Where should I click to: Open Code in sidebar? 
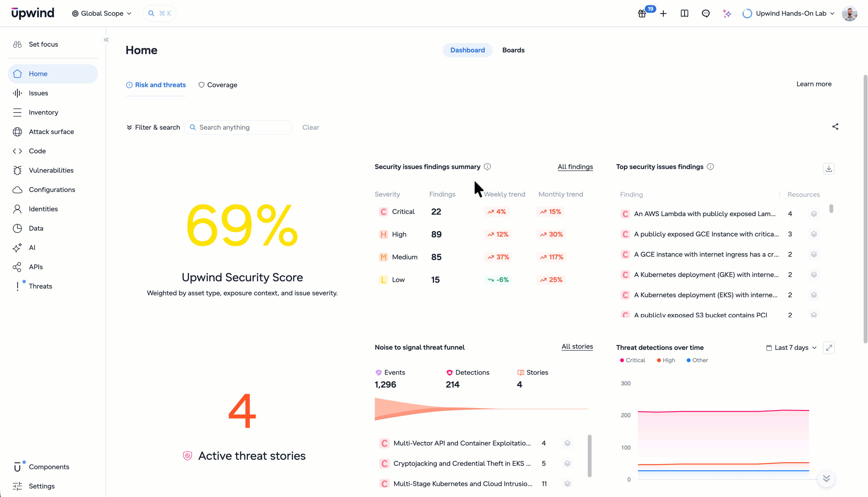pos(53,151)
